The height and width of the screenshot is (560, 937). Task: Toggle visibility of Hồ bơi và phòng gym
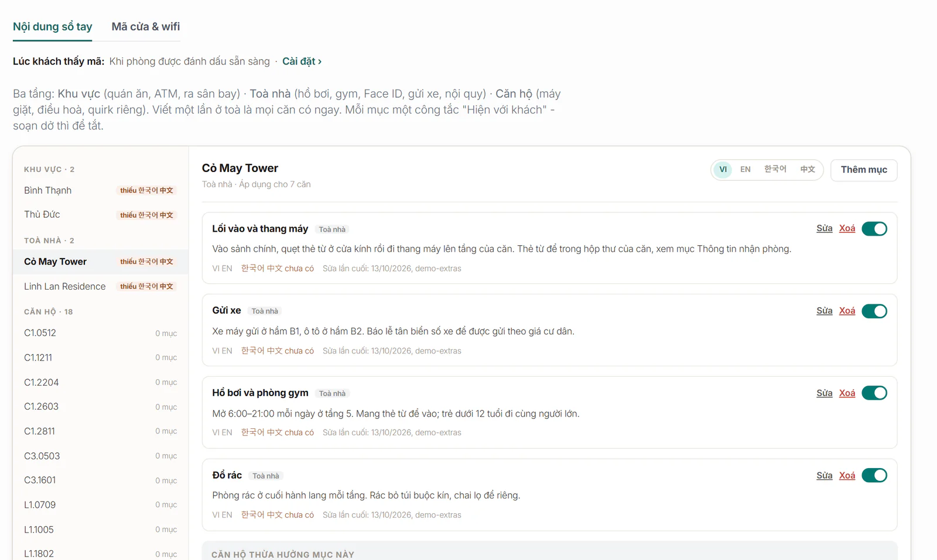click(874, 393)
